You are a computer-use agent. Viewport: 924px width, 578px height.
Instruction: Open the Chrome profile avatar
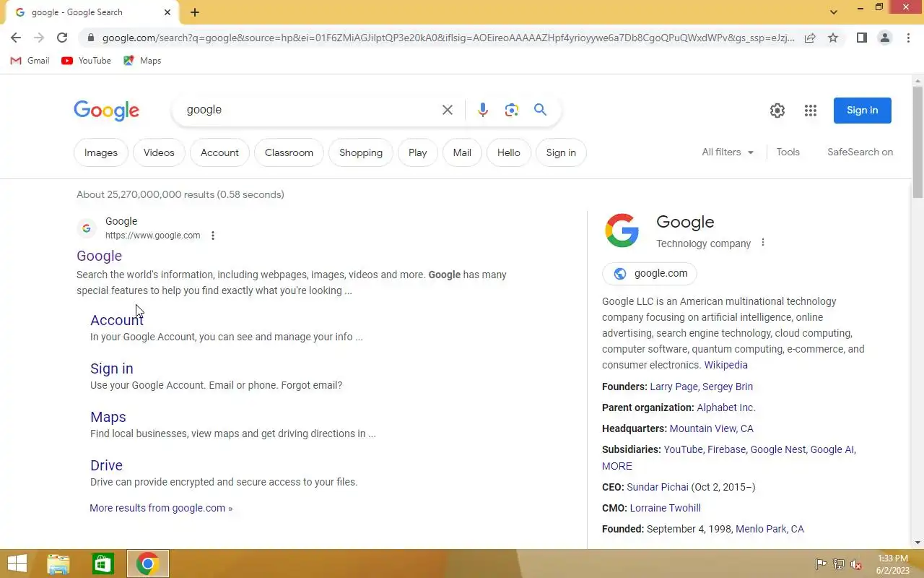[884, 38]
